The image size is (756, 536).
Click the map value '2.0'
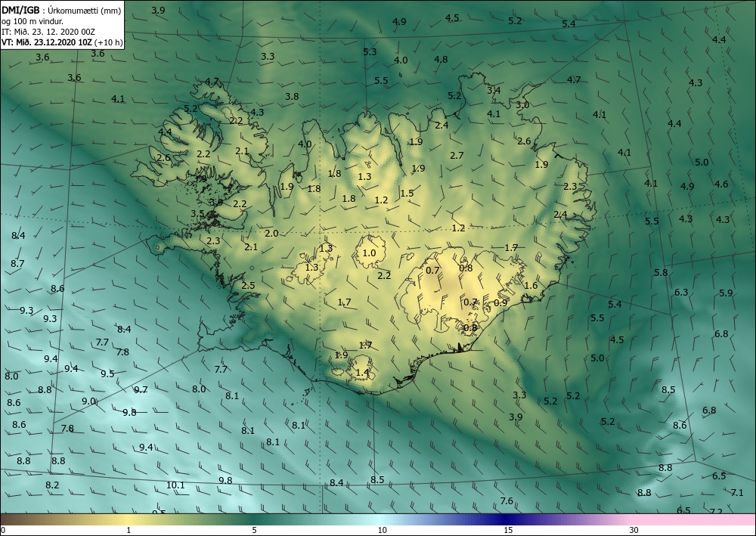coord(271,234)
